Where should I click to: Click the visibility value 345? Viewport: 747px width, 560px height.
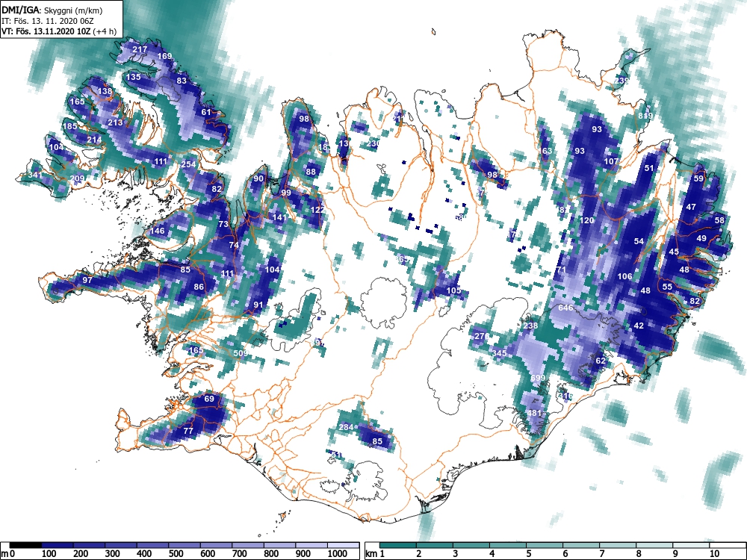pyautogui.click(x=499, y=353)
